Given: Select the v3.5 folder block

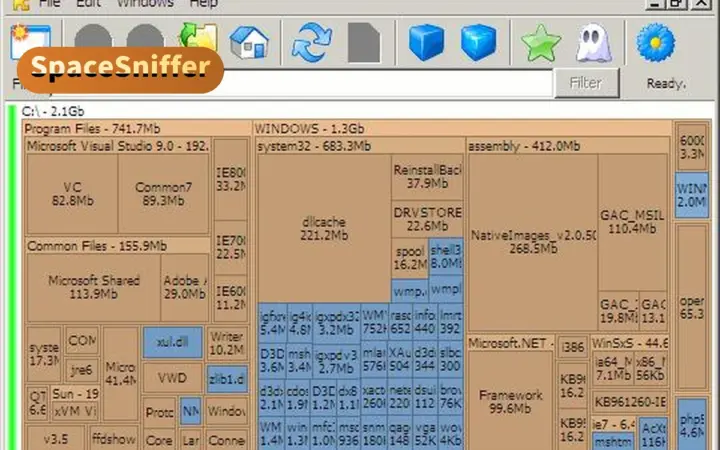Looking at the screenshot, I should pyautogui.click(x=56, y=439).
